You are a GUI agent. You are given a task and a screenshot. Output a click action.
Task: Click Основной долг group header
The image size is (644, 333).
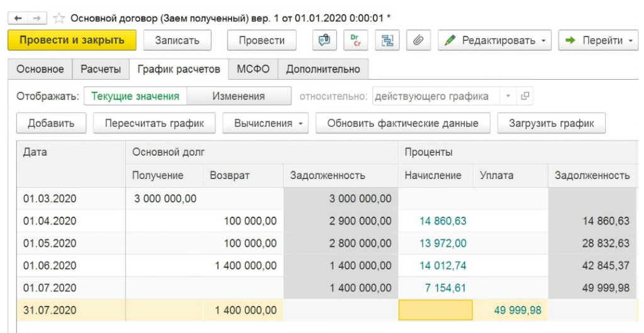pos(262,152)
